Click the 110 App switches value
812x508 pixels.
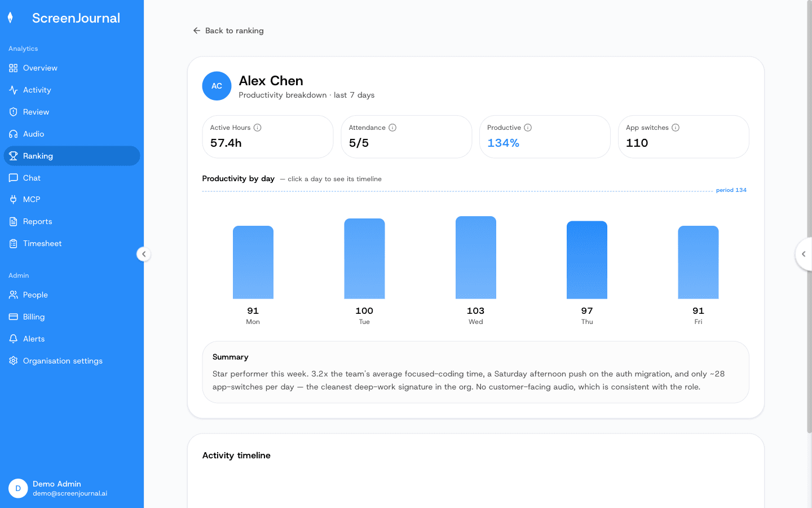click(637, 143)
